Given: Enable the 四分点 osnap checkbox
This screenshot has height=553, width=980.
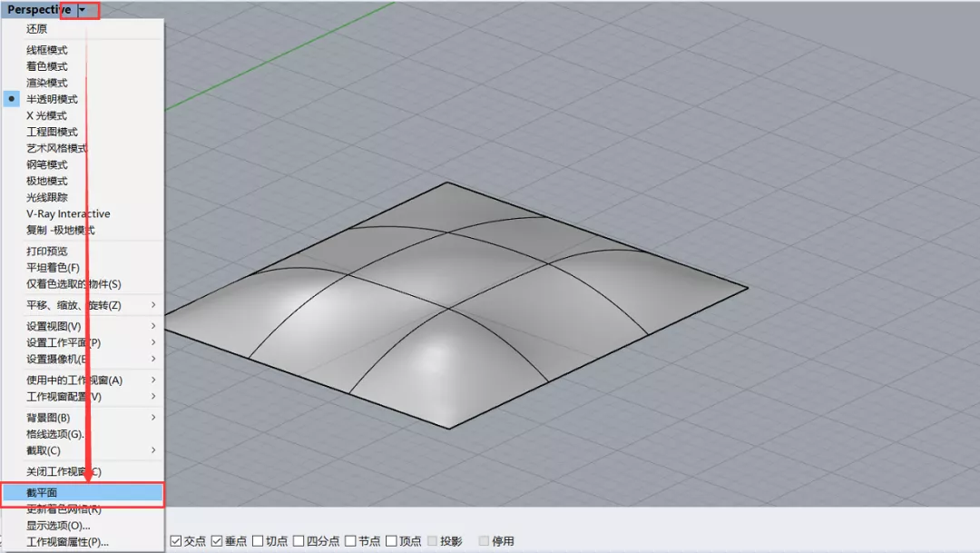Looking at the screenshot, I should 299,541.
